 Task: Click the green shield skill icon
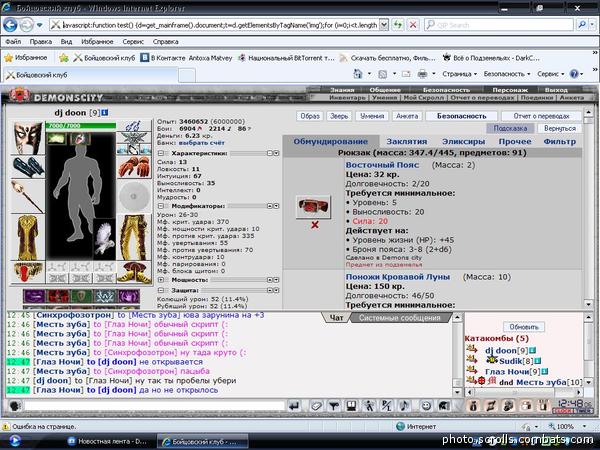[x=82, y=296]
